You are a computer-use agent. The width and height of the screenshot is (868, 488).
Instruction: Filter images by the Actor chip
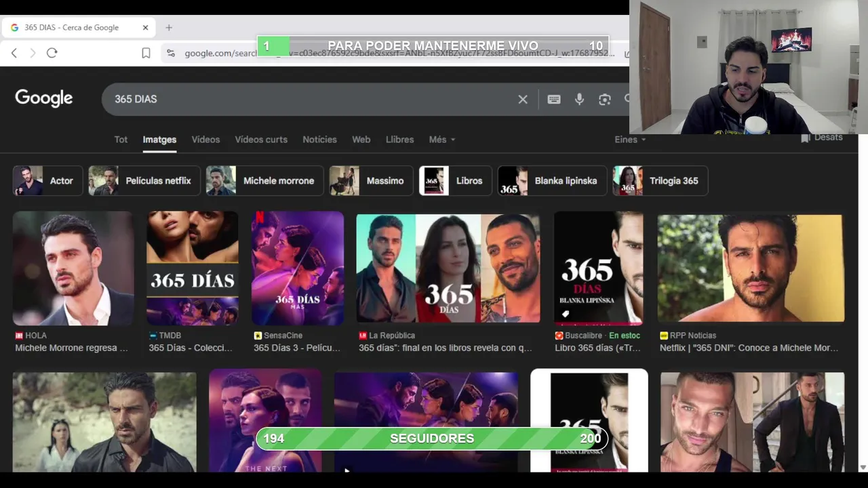47,181
